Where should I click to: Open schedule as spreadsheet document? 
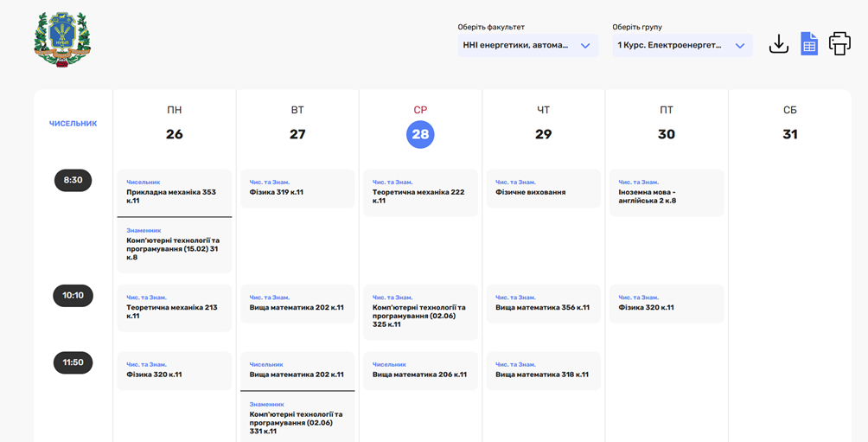coord(808,44)
